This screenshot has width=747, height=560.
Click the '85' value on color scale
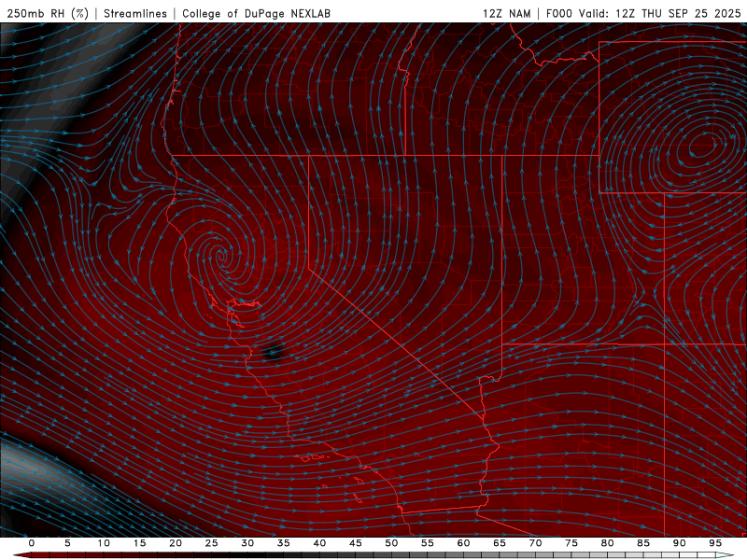point(643,543)
